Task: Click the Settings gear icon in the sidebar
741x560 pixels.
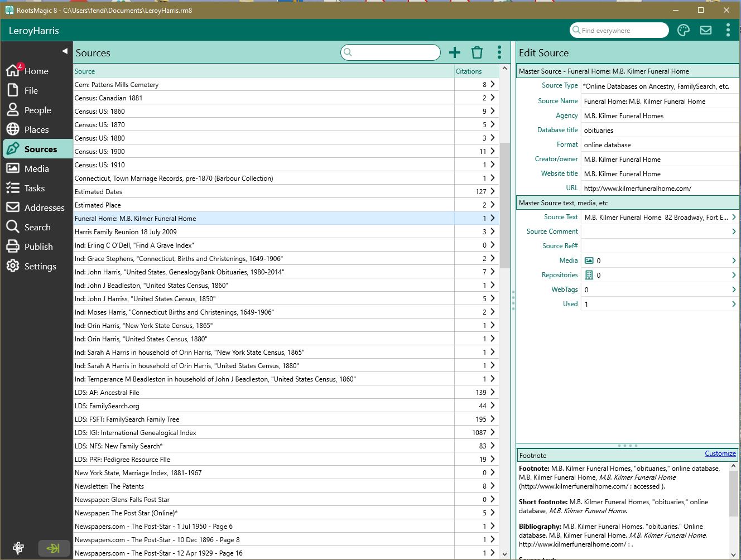Action: pos(13,266)
